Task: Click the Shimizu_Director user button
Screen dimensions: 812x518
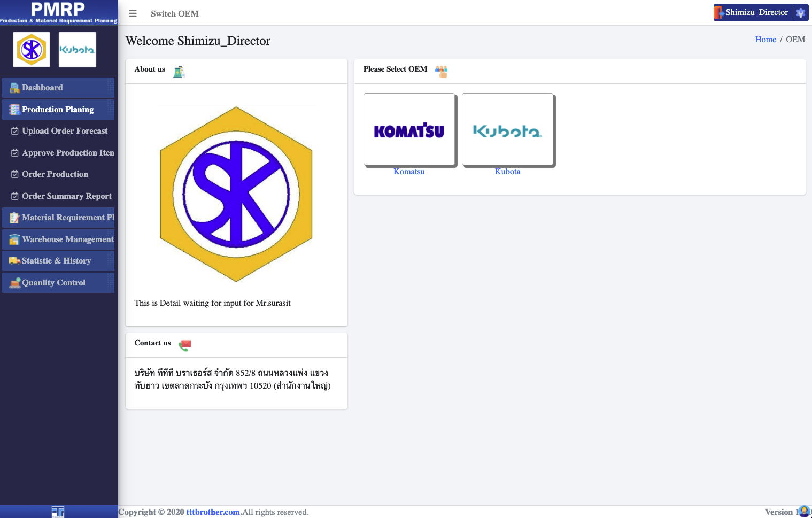Action: [x=756, y=12]
